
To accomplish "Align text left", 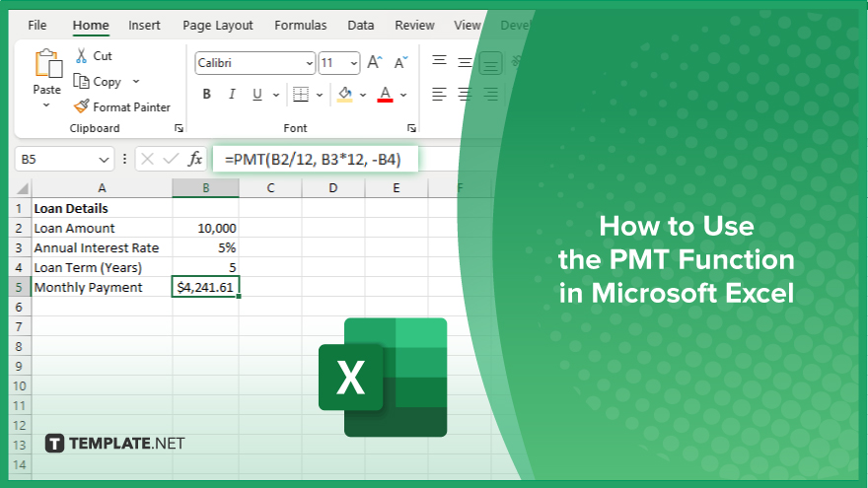I will click(440, 95).
